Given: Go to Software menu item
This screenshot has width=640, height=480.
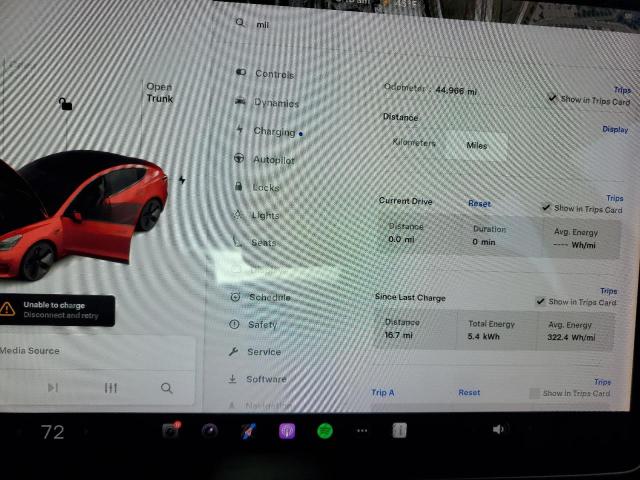Looking at the screenshot, I should [266, 379].
